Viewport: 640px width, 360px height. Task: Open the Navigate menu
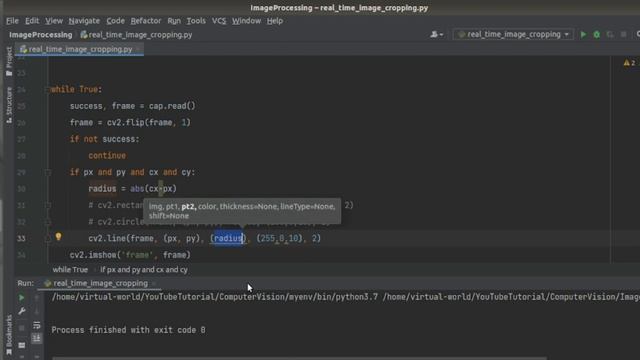(84, 21)
